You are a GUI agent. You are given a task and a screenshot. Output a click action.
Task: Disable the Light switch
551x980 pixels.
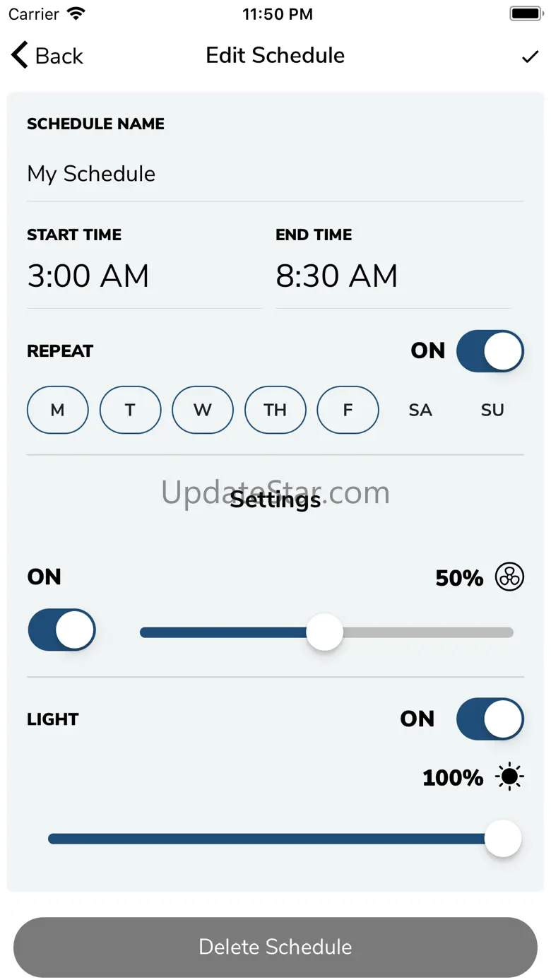pyautogui.click(x=490, y=719)
